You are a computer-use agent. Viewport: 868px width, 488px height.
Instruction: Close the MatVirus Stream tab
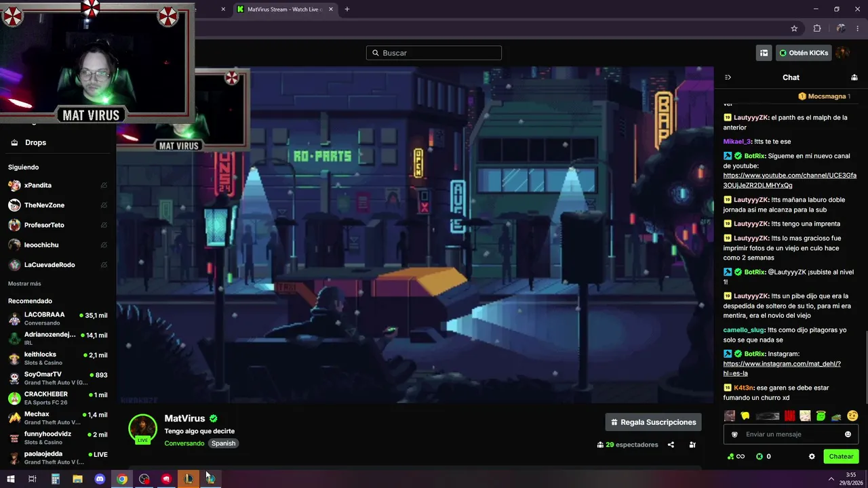331,9
